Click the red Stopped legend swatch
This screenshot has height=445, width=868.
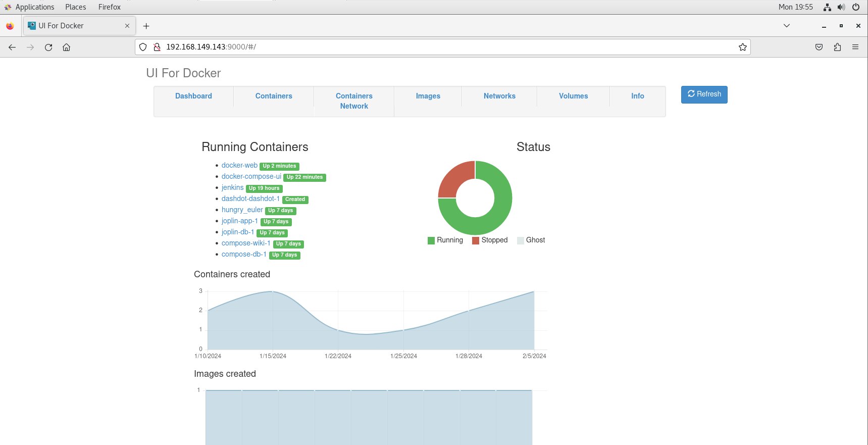click(x=476, y=240)
